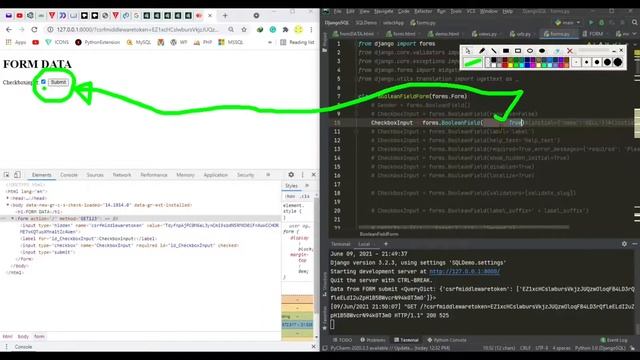The width and height of the screenshot is (640, 360).
Task: Open PyCharm terminal settings gear
Action: tap(624, 244)
